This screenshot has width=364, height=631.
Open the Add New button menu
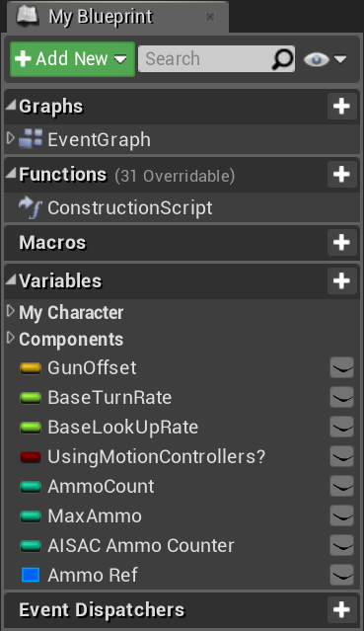click(72, 59)
